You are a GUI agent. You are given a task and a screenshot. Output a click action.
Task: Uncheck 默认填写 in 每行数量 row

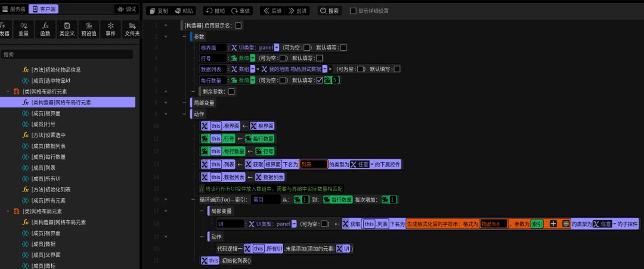point(320,81)
